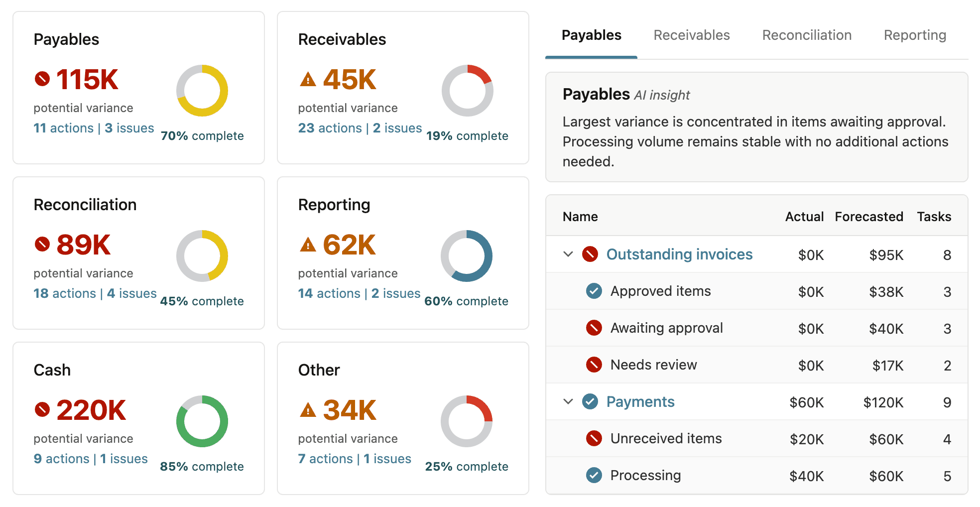Image resolution: width=980 pixels, height=507 pixels.
Task: Open the Reporting tab
Action: click(914, 35)
